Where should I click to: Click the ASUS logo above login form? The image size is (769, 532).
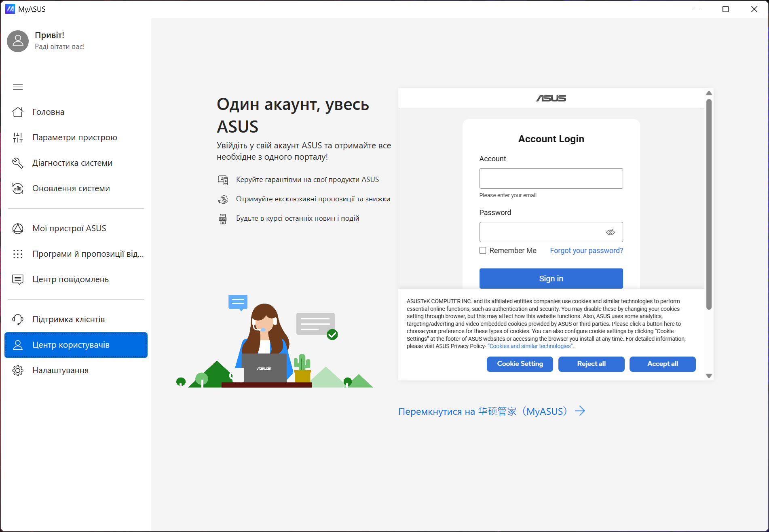(551, 98)
